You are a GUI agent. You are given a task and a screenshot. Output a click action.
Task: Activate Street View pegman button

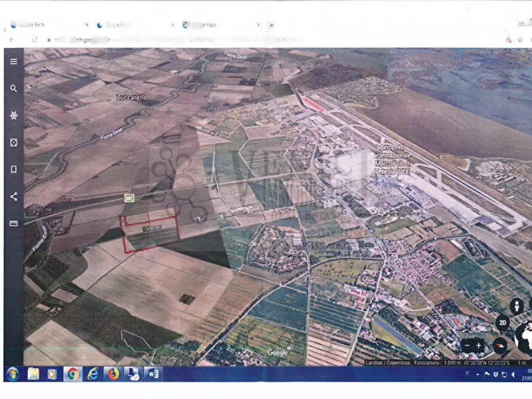pos(517,306)
